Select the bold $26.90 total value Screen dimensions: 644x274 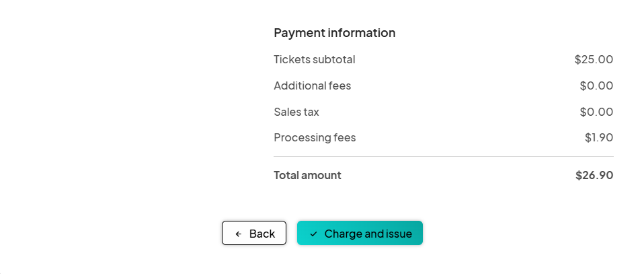[594, 175]
